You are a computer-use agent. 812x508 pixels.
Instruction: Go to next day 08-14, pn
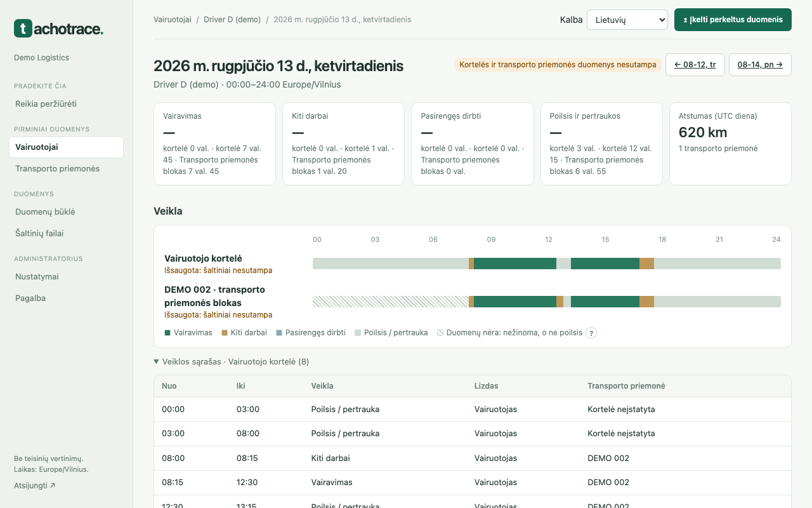[x=760, y=65]
